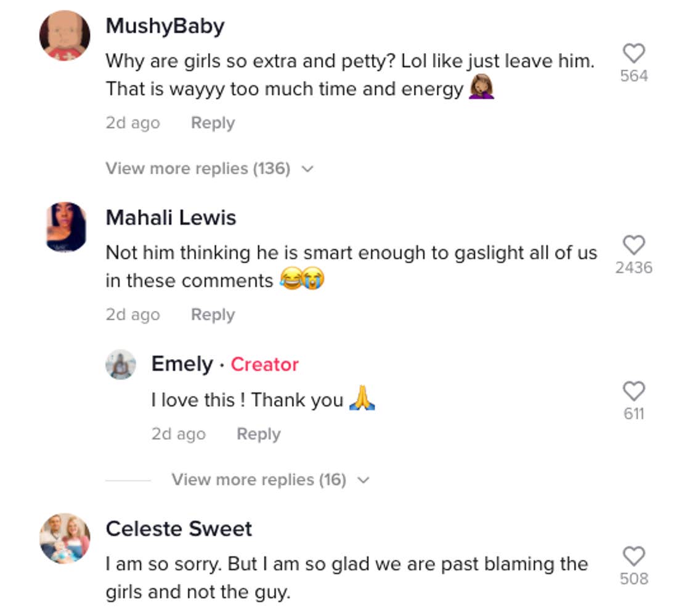Image resolution: width=690 pixels, height=616 pixels.
Task: Reply to Emely's thank you comment
Action: (258, 434)
